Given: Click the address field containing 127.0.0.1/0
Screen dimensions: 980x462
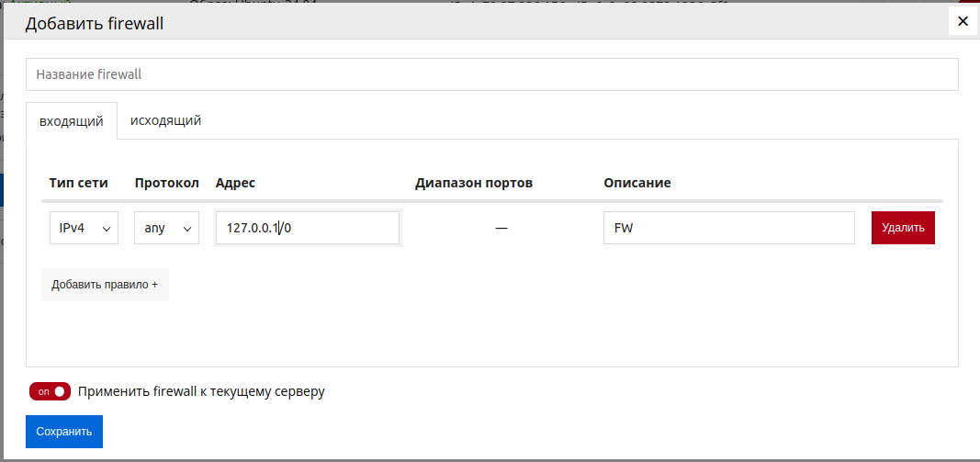Looking at the screenshot, I should pyautogui.click(x=308, y=228).
